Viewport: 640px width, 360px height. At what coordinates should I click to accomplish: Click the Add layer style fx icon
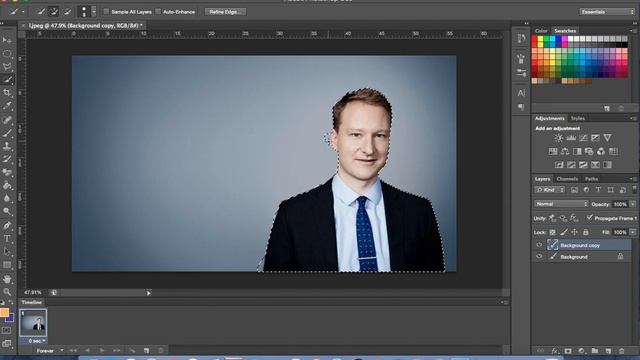554,351
